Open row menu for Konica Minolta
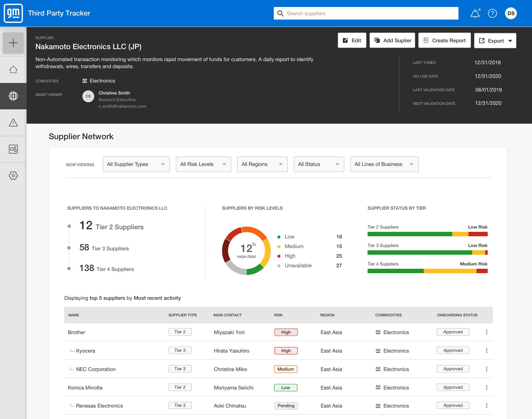 pyautogui.click(x=486, y=387)
